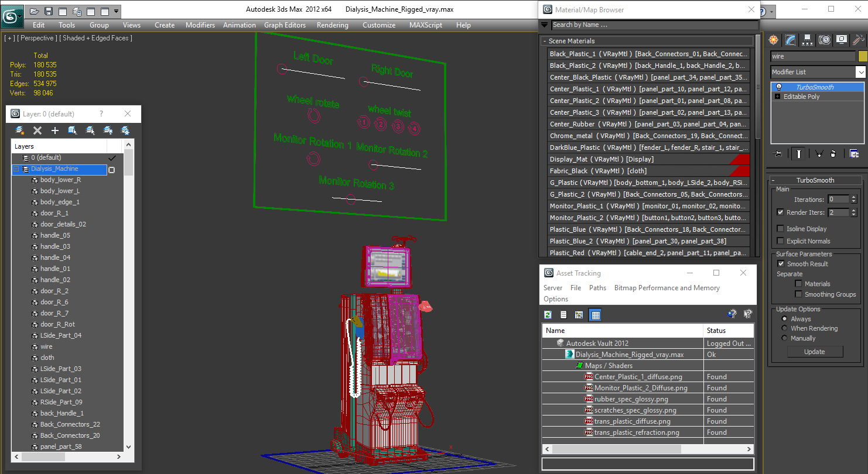
Task: Increase the Render Iters spinner arrow
Action: pyautogui.click(x=853, y=210)
